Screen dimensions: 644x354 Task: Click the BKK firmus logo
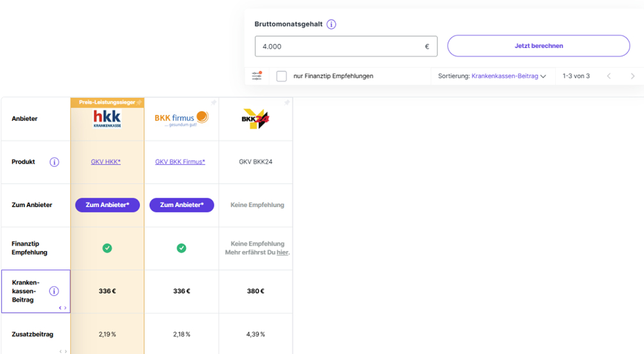(x=181, y=119)
